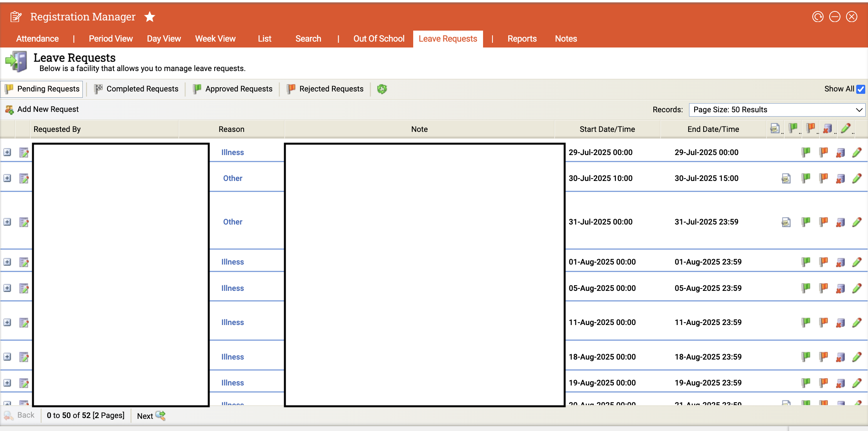
Task: Open the Week View tab
Action: [215, 39]
